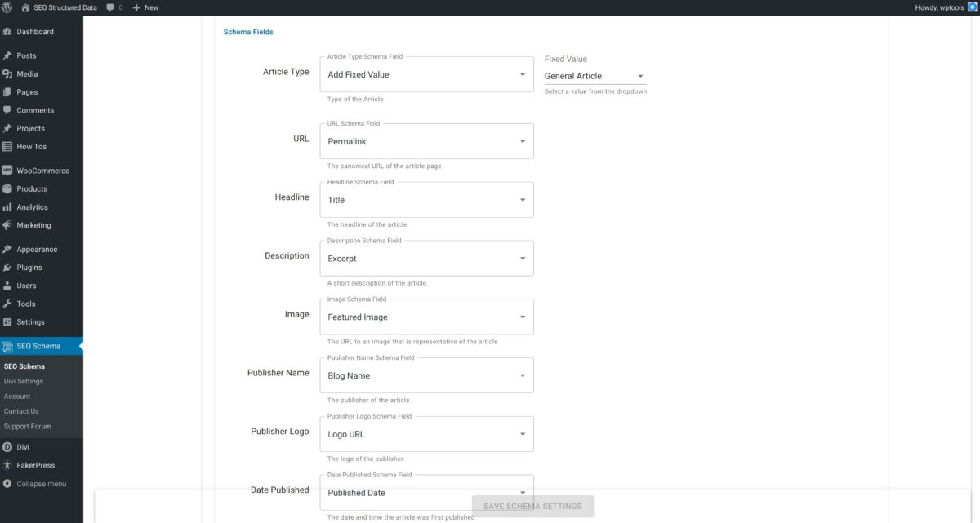The width and height of the screenshot is (980, 523).
Task: Click the SAVE SCHEMA SETTINGS button
Action: tap(532, 506)
